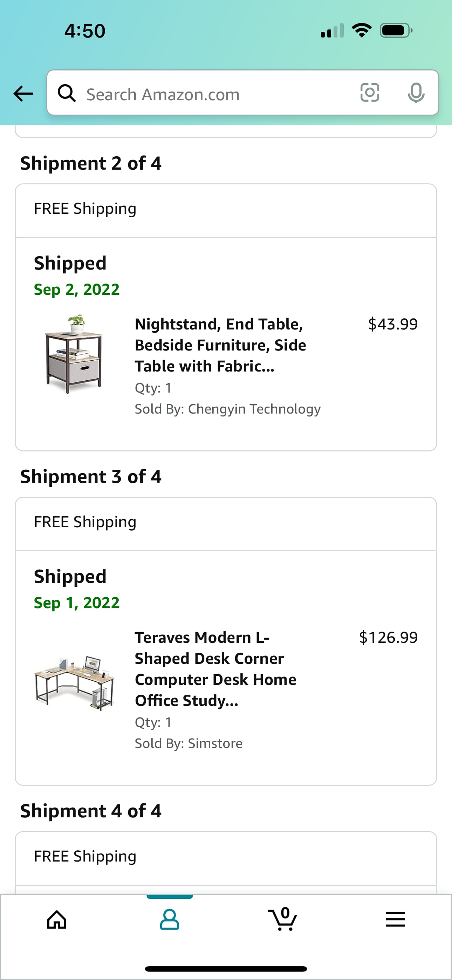The height and width of the screenshot is (980, 452).
Task: Open the Nightstand product image
Action: pyautogui.click(x=74, y=354)
